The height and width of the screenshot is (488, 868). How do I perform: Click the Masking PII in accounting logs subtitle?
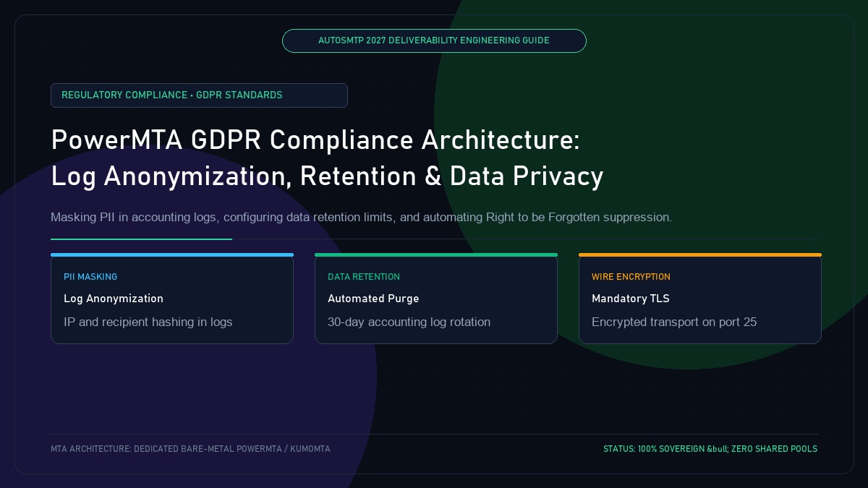(361, 217)
